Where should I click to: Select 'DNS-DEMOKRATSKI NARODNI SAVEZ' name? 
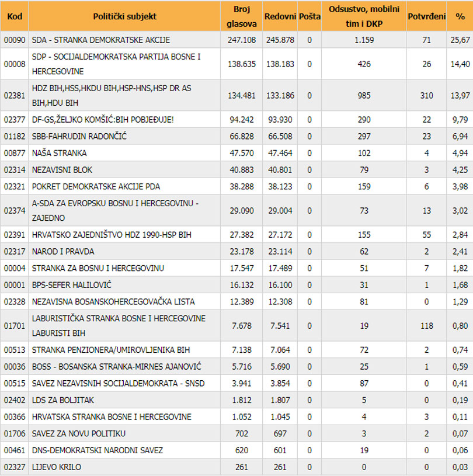tap(98, 450)
